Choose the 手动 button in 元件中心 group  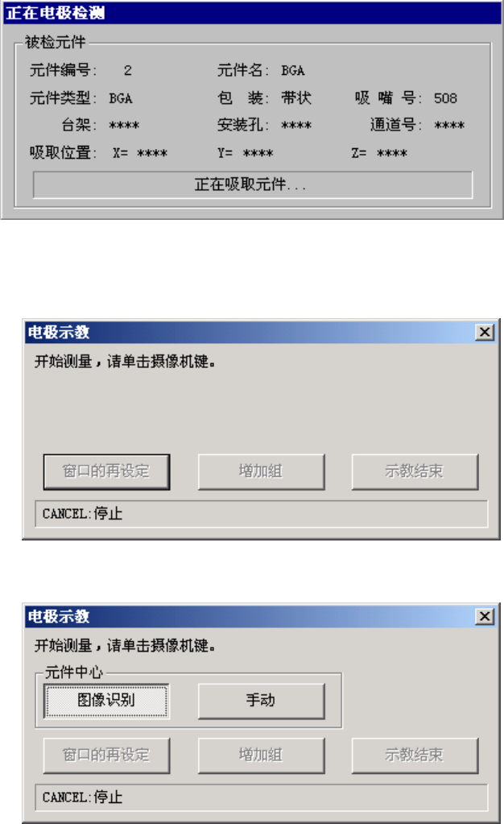261,701
